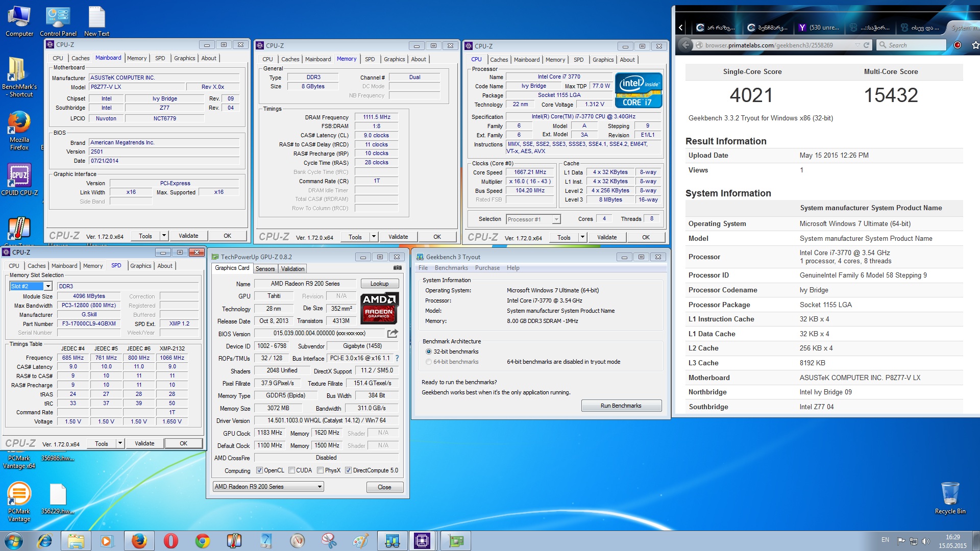Click the AMD Radeon Graphics logo in GPU-Z
The width and height of the screenshot is (980, 551).
pyautogui.click(x=379, y=308)
